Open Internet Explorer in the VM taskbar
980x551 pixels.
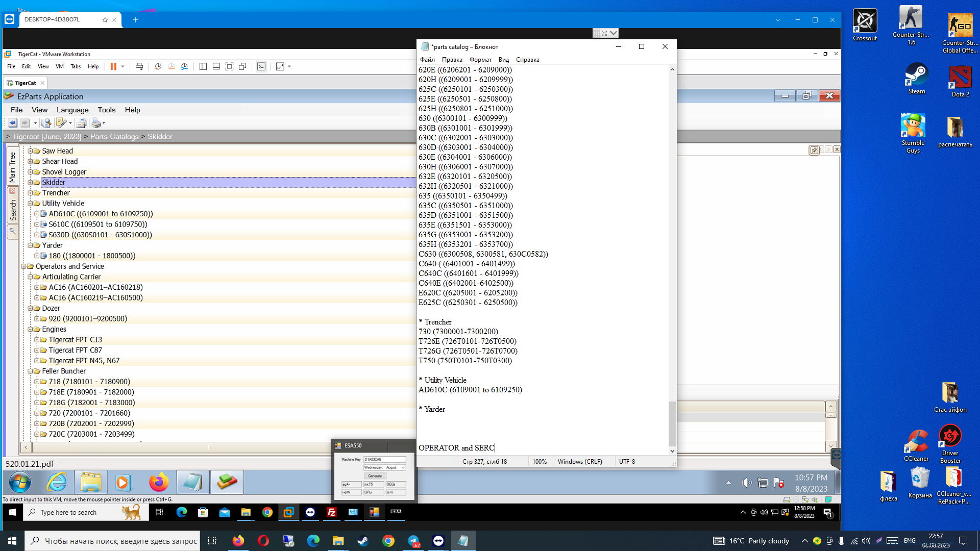[57, 482]
